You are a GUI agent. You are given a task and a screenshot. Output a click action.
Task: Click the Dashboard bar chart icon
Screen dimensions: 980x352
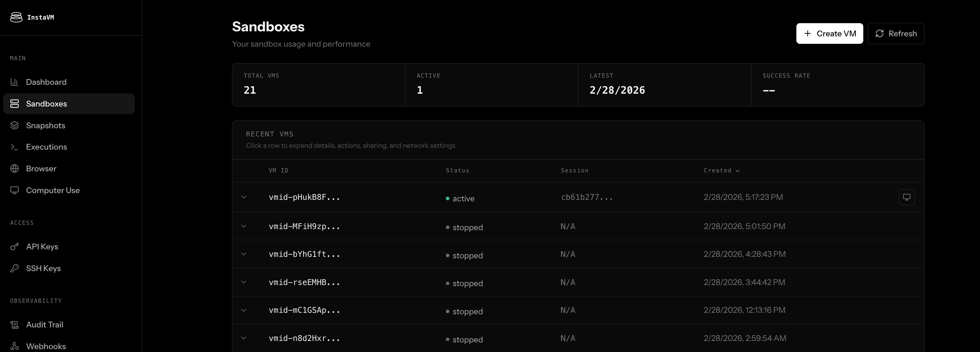tap(15, 82)
